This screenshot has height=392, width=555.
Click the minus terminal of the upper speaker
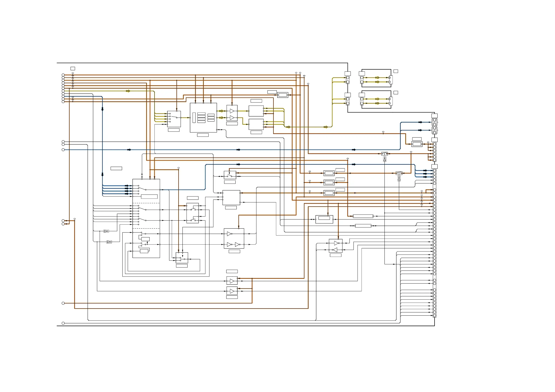coord(389,82)
